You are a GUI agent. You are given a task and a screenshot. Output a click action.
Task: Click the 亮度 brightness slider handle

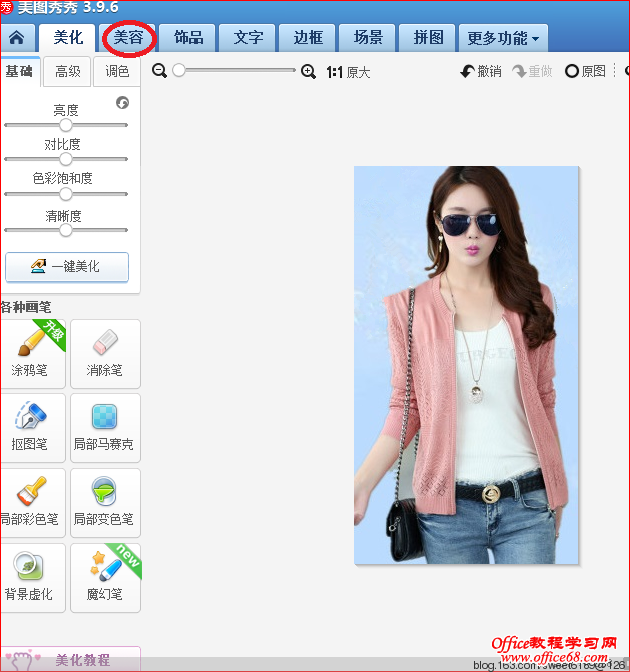(x=66, y=125)
